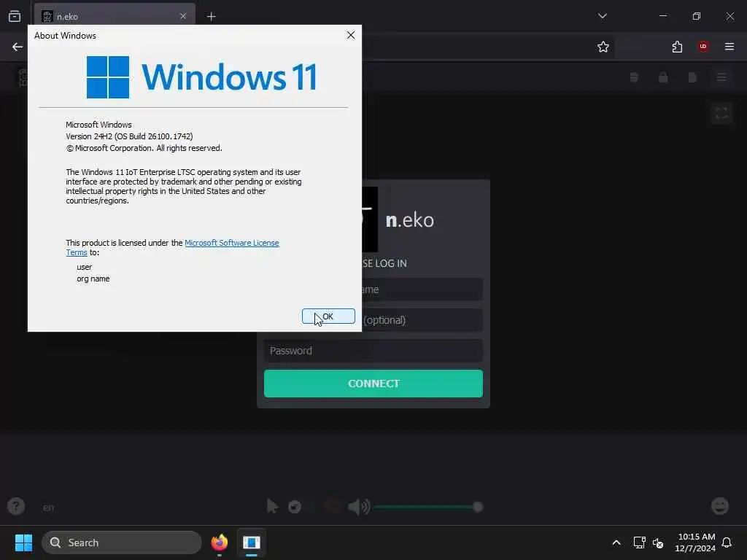
Task: Select the winver app on taskbar
Action: pyautogui.click(x=252, y=542)
